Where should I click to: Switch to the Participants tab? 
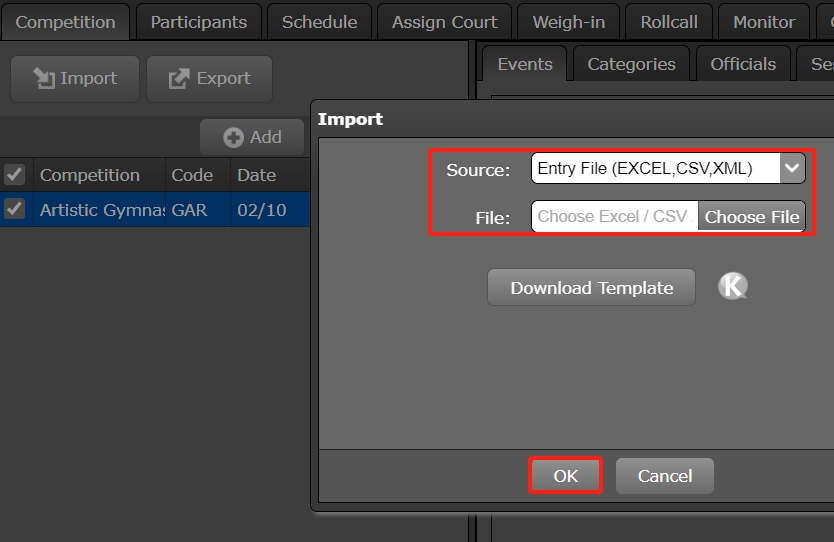pos(198,22)
